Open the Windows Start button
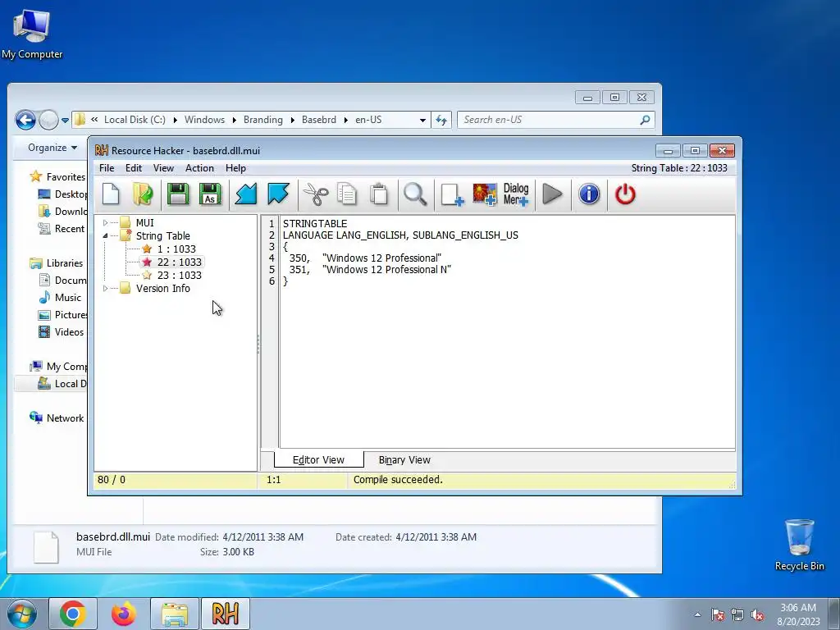840x630 pixels. click(21, 614)
